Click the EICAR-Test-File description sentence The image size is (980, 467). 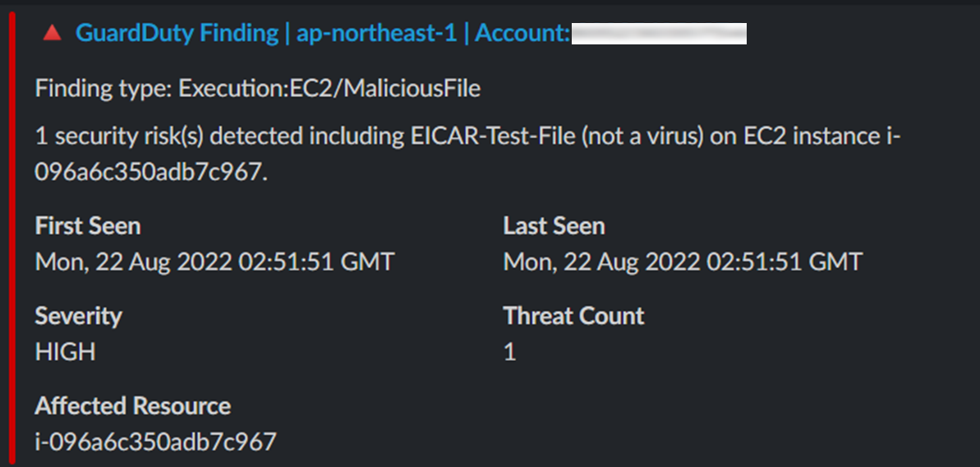(467, 154)
